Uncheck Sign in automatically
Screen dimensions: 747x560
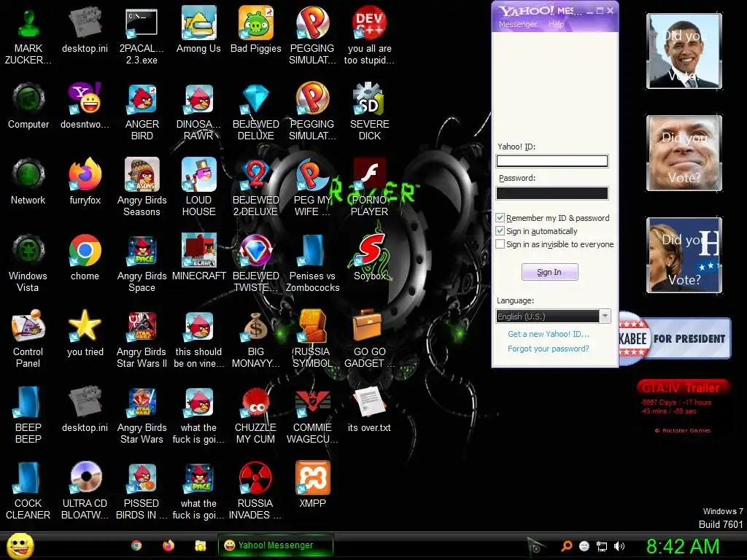click(x=500, y=231)
